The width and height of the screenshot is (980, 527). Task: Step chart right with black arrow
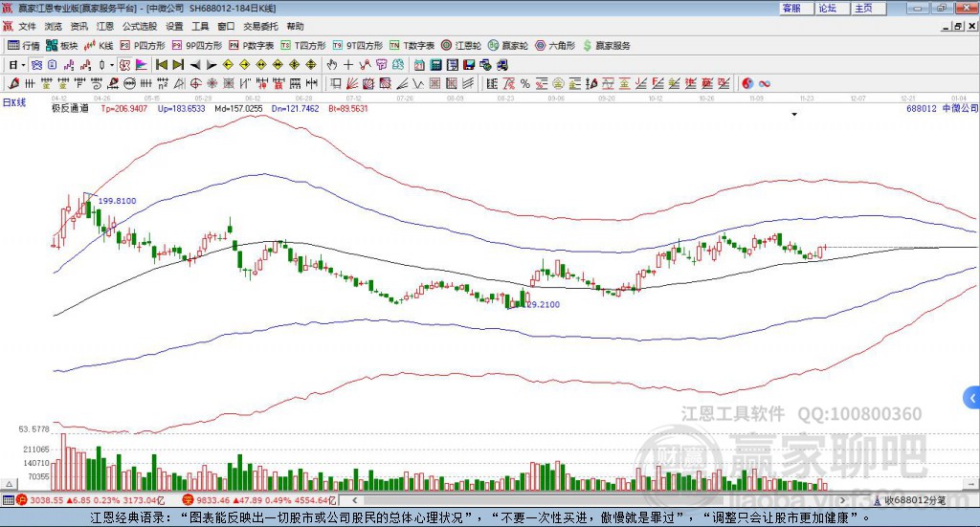click(212, 65)
